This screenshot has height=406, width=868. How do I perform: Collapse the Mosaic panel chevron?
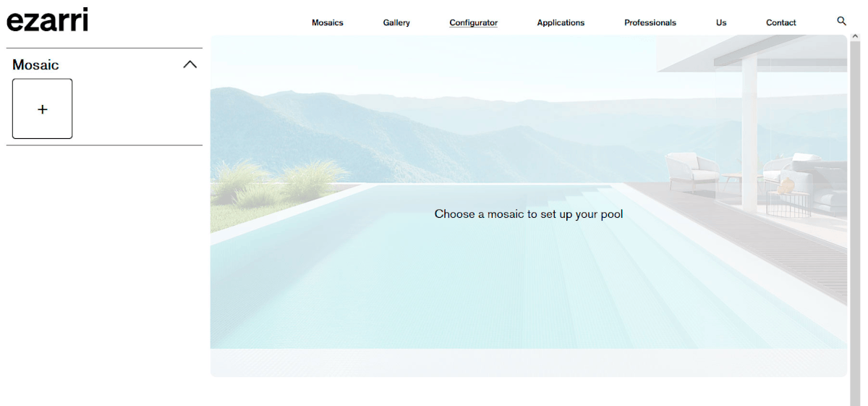(x=190, y=64)
